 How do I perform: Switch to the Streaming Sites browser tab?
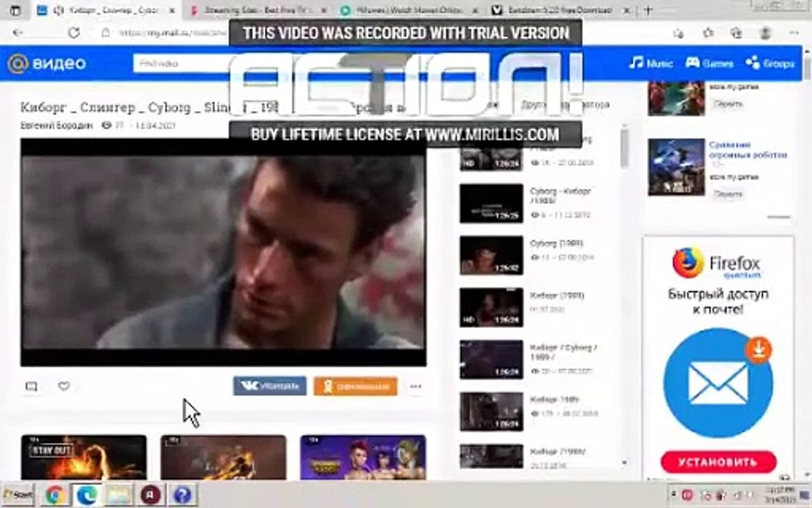coord(257,10)
